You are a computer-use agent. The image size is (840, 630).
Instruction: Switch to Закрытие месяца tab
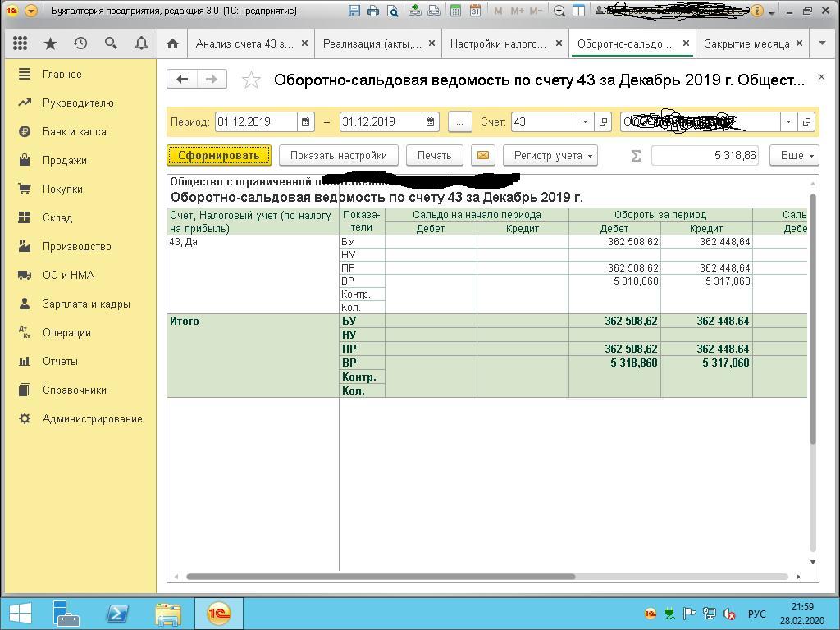click(746, 43)
